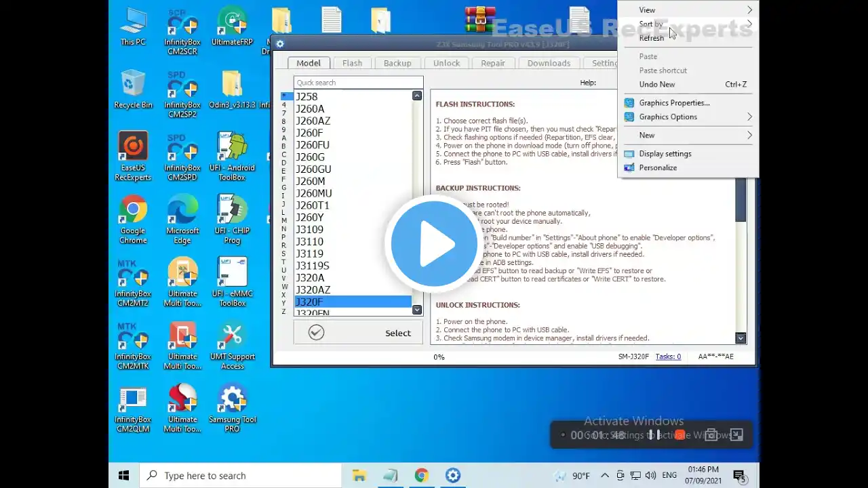868x488 pixels.
Task: Select the Samsung Tool gear icon in taskbar
Action: pos(452,475)
